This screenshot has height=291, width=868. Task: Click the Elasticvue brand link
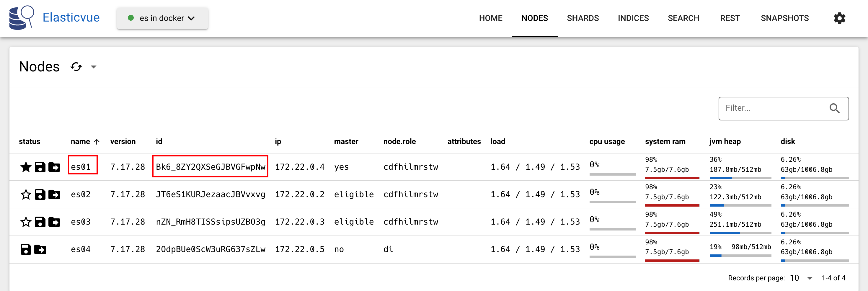pyautogui.click(x=71, y=17)
